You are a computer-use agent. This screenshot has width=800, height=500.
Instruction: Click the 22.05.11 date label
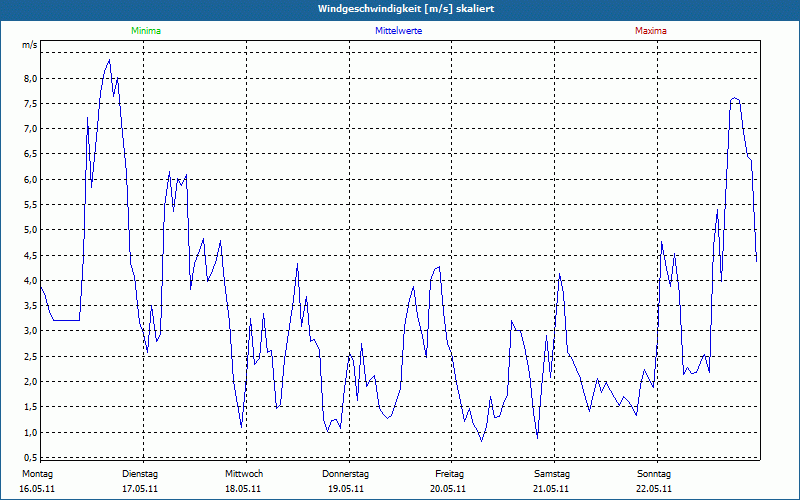pos(654,489)
